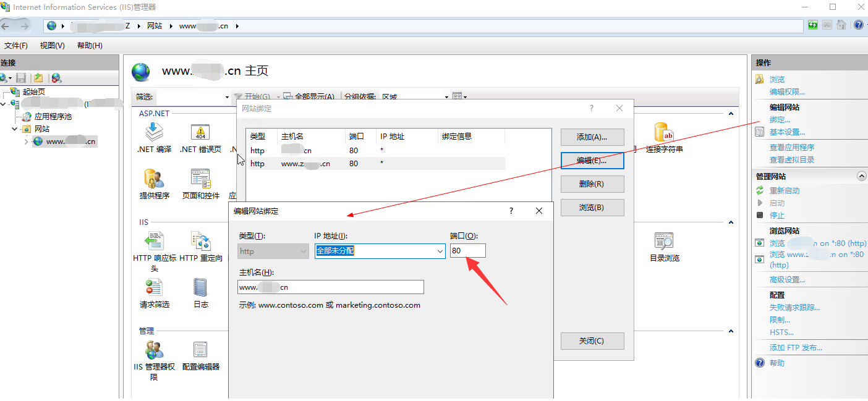This screenshot has height=401, width=868.
Task: Collapse the 管理网站 section in actions pane
Action: pos(862,176)
